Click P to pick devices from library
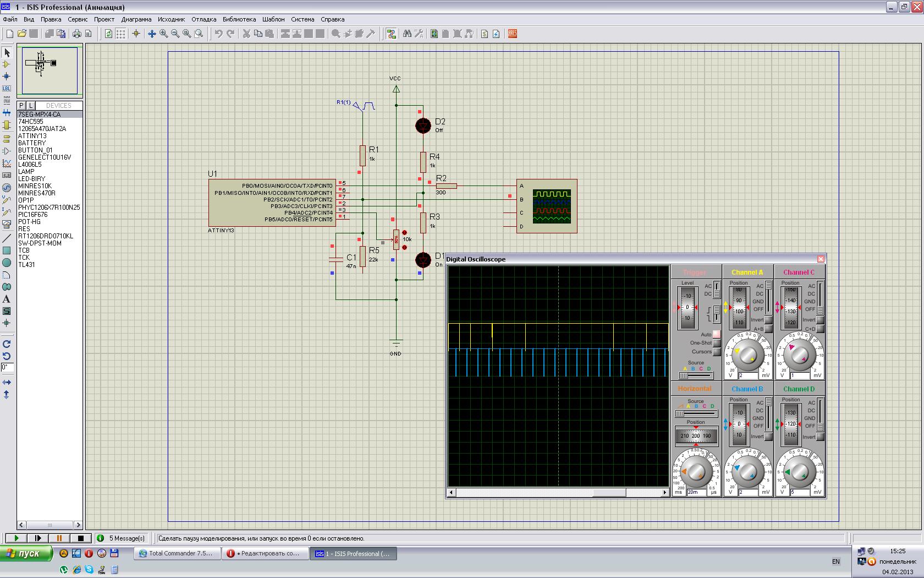The image size is (924, 578). [x=21, y=105]
